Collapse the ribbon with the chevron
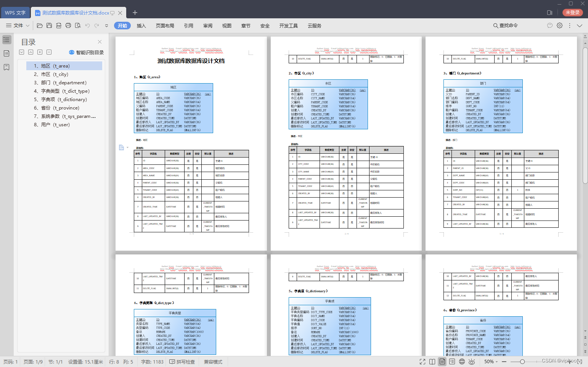This screenshot has width=588, height=367. [580, 26]
